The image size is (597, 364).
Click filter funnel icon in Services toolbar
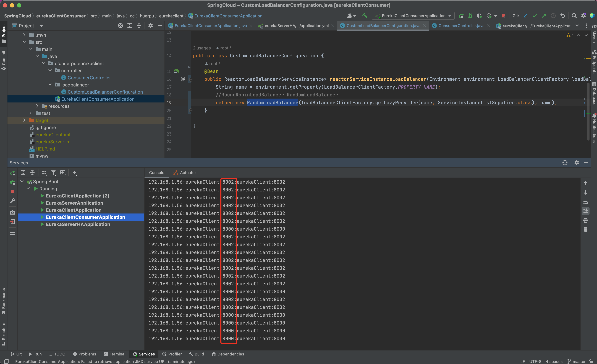[54, 173]
